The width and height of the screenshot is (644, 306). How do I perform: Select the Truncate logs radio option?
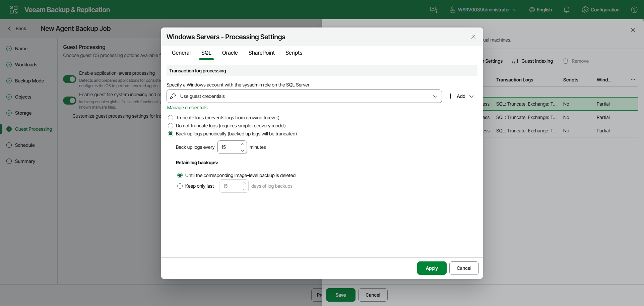pyautogui.click(x=171, y=118)
